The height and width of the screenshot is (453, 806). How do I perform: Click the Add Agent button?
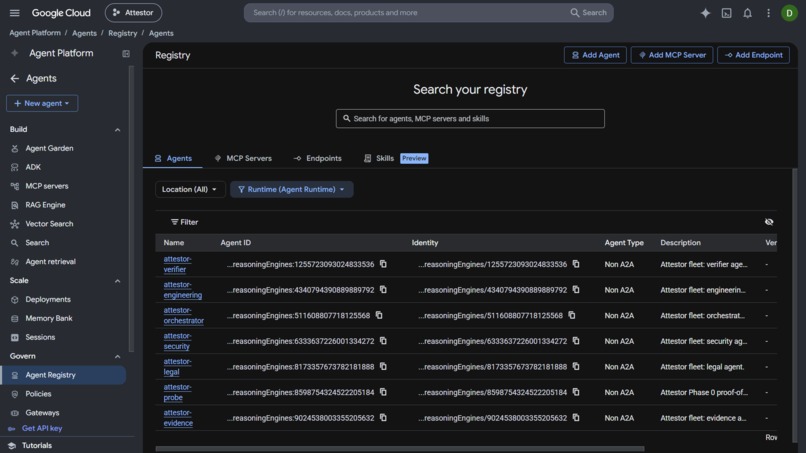pos(595,55)
